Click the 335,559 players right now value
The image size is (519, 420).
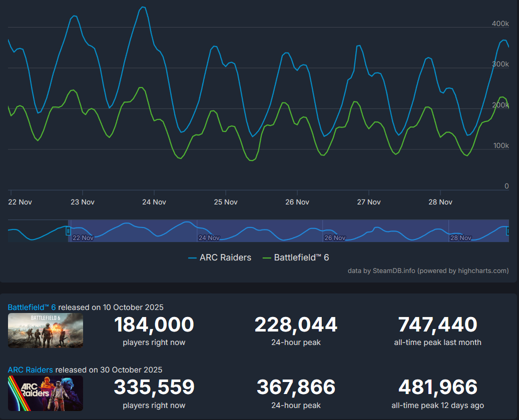coord(154,387)
